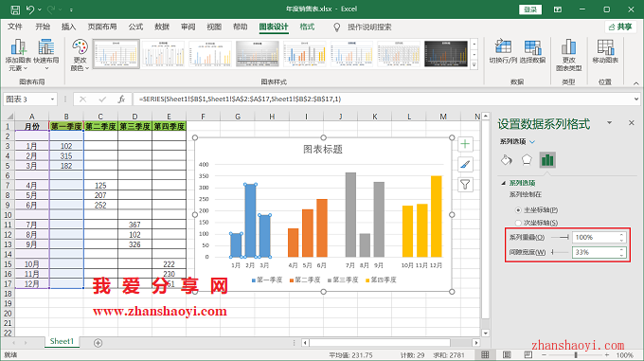Switch to Page Layout view in status bar

click(507, 354)
